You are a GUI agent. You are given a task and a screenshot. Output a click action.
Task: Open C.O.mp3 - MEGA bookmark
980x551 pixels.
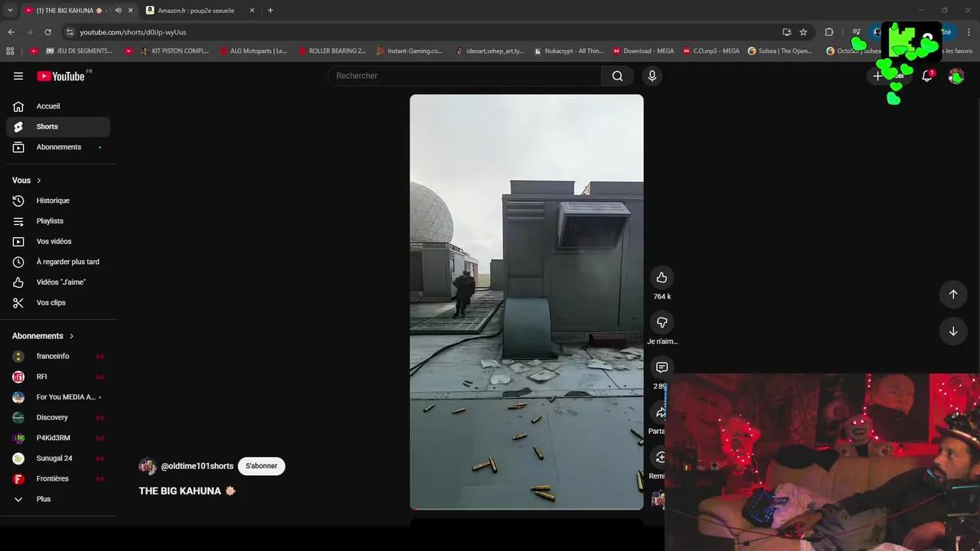click(711, 51)
